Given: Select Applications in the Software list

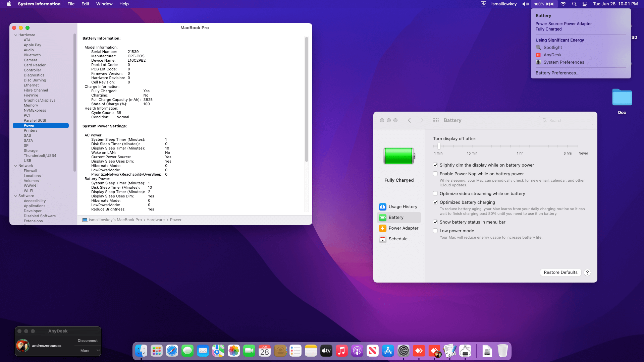Looking at the screenshot, I should tap(35, 206).
